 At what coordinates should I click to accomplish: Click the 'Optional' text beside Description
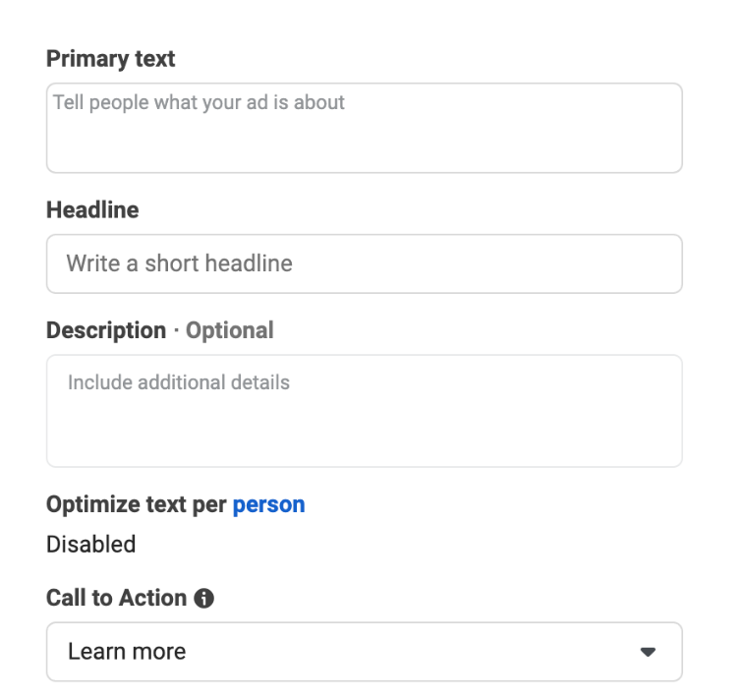click(x=229, y=331)
